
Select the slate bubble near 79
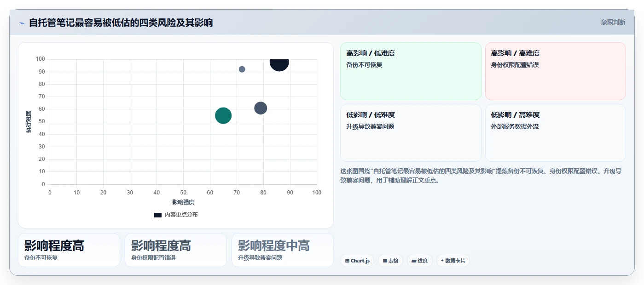261,108
